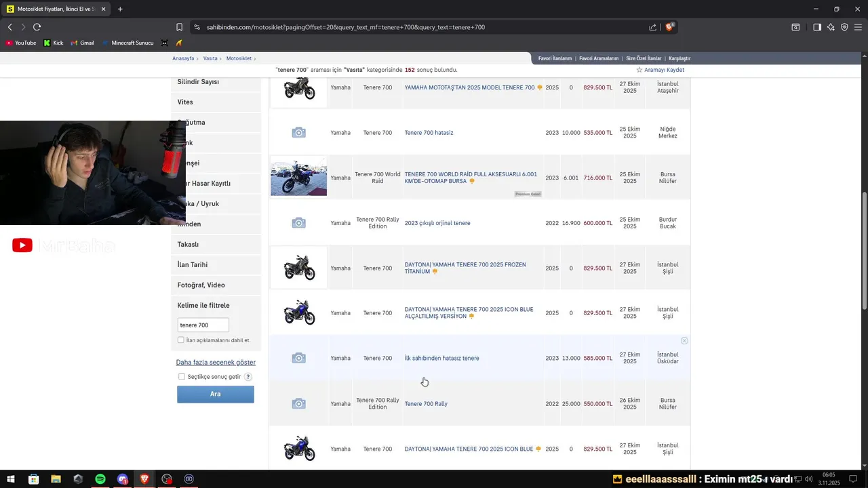Open World Raid blue motorcycle thumbnail
The height and width of the screenshot is (488, 868).
point(298,178)
